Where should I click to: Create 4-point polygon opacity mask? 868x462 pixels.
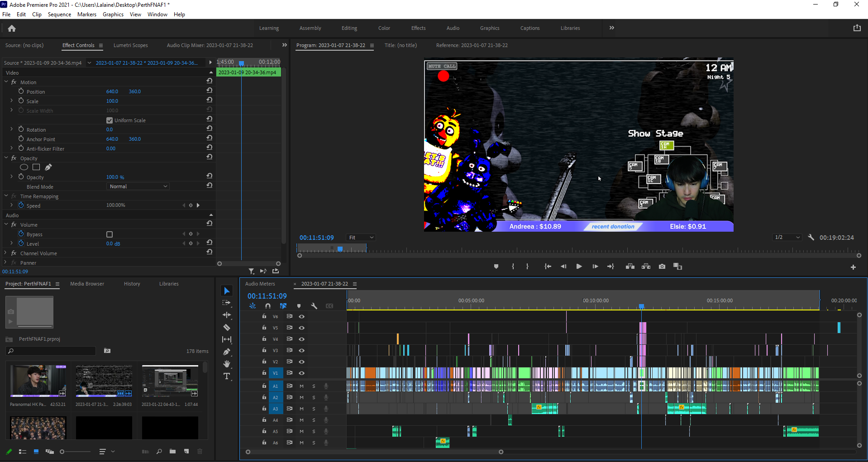point(36,167)
